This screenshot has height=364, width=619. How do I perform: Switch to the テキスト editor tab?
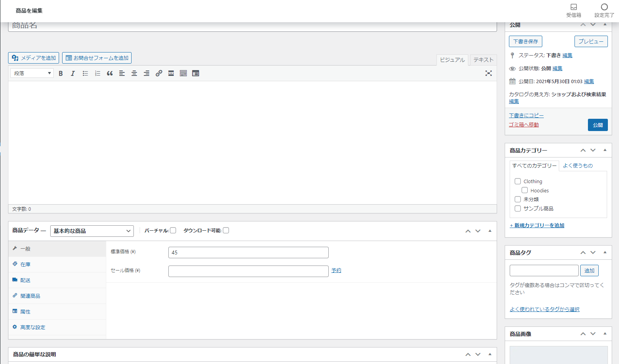483,60
